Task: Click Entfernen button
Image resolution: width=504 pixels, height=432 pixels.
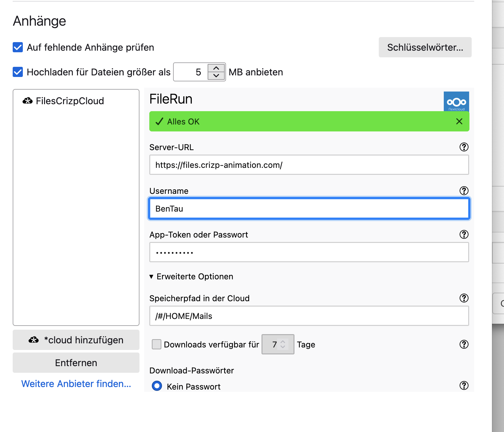Action: coord(76,363)
